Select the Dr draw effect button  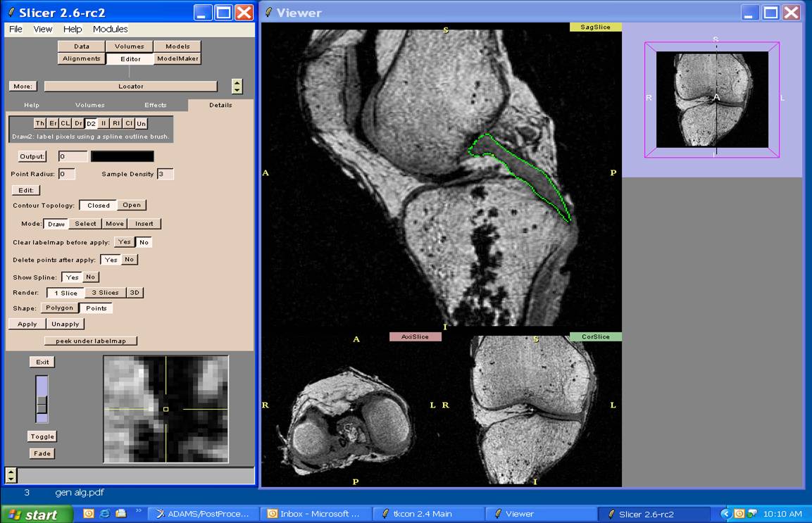[x=78, y=123]
